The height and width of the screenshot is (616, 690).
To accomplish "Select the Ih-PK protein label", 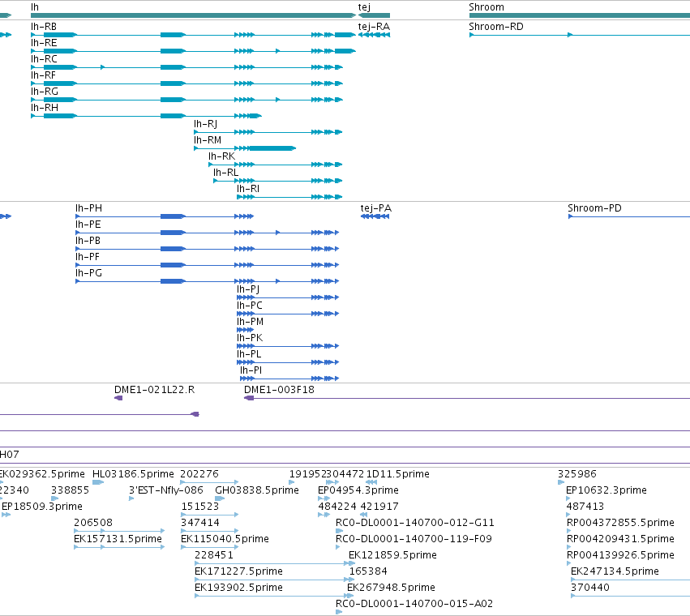I will [250, 338].
